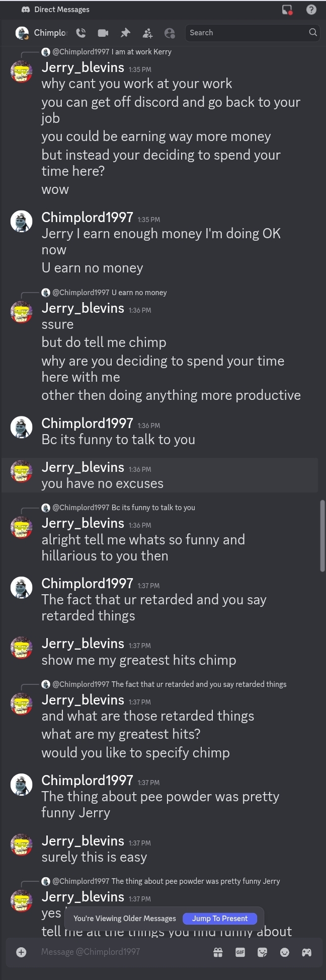Click the Search field
326x980 pixels.
click(253, 33)
